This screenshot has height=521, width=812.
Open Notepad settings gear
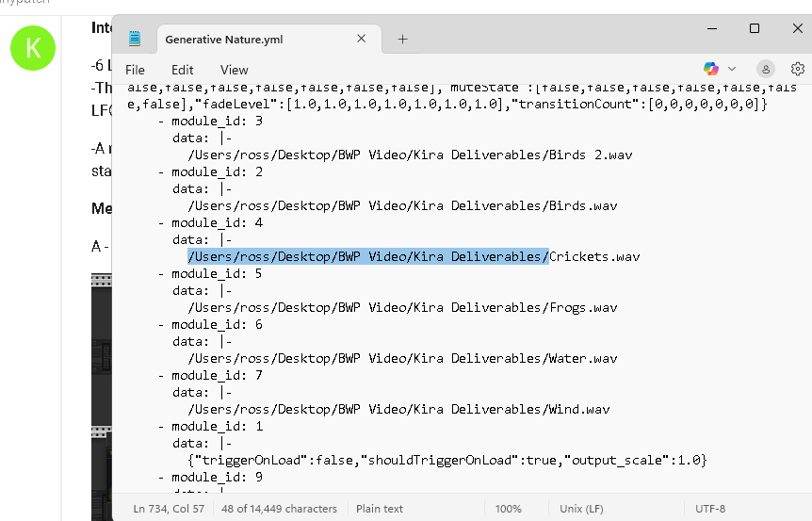[797, 69]
